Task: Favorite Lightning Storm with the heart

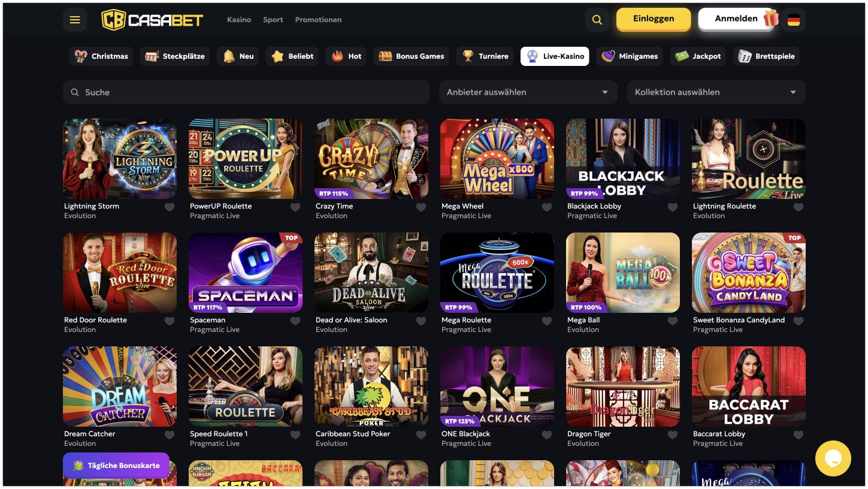Action: pos(170,207)
